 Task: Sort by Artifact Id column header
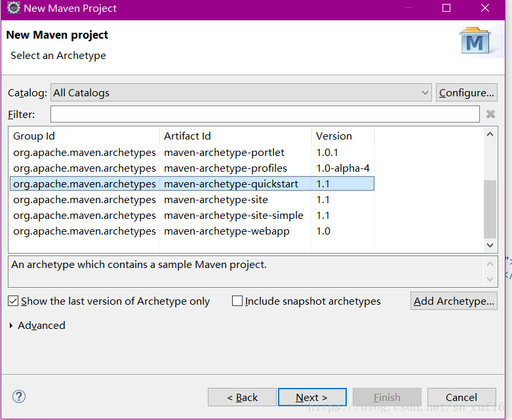(236, 136)
